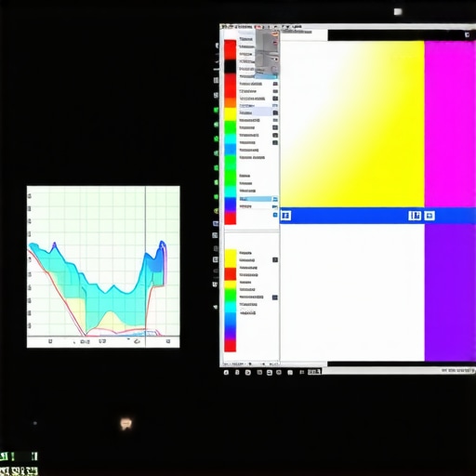Pick the black segment of the upper color strip
Screen dimensions: 476x476
pyautogui.click(x=230, y=67)
